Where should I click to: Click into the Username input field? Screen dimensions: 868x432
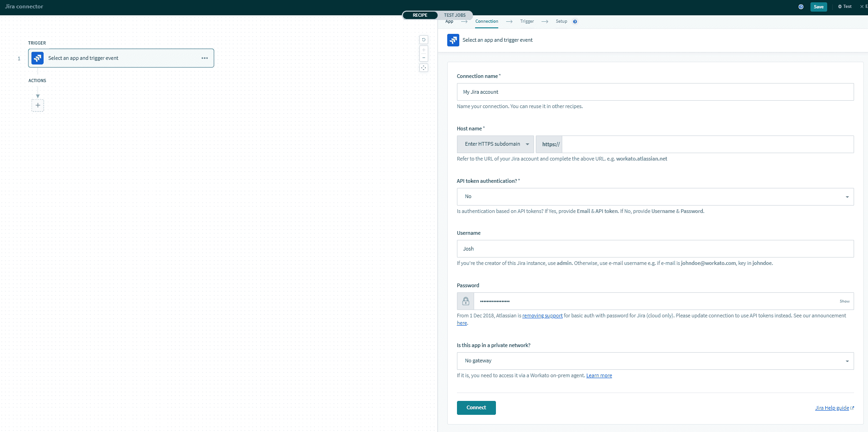(655, 249)
